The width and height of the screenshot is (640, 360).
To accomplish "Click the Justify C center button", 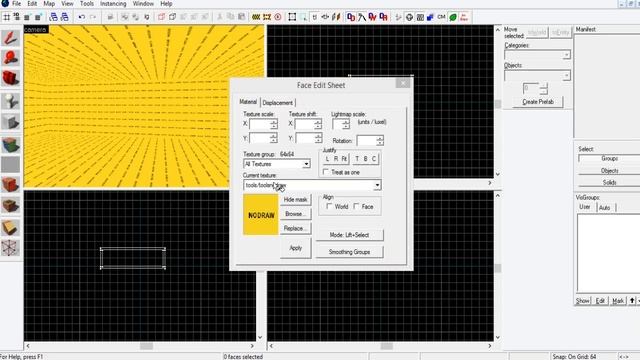I will pyautogui.click(x=374, y=159).
